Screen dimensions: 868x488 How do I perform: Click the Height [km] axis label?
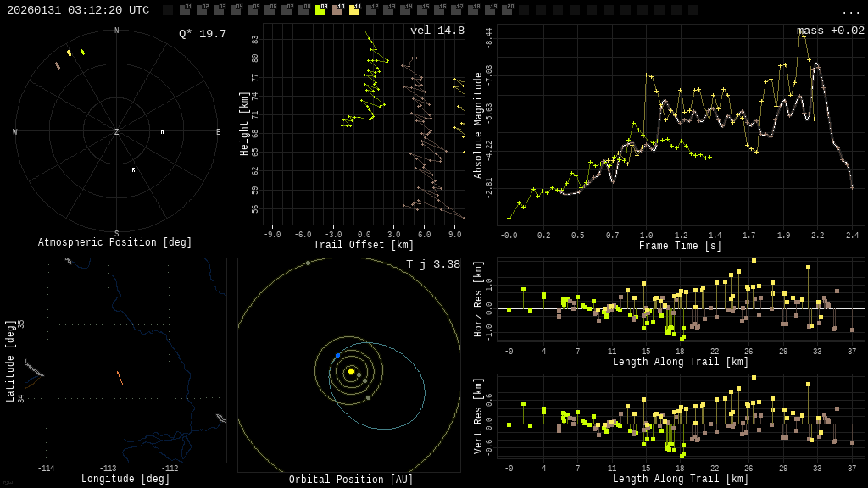[244, 124]
